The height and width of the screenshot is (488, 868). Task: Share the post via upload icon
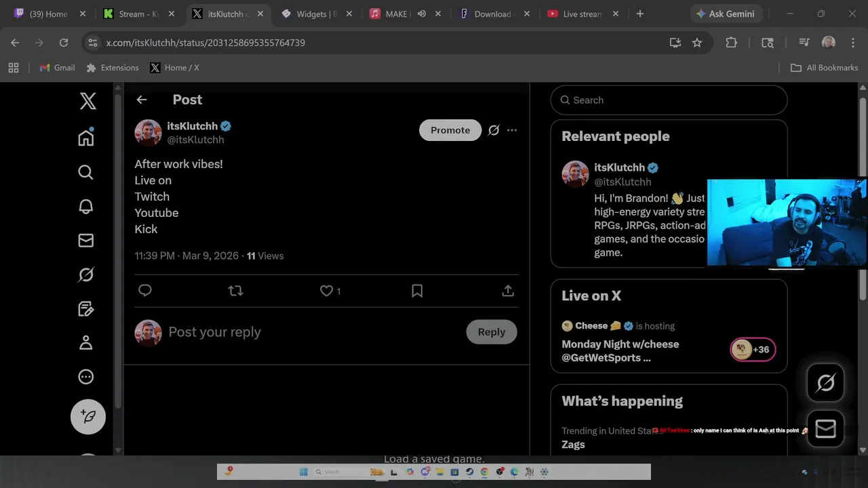(508, 291)
